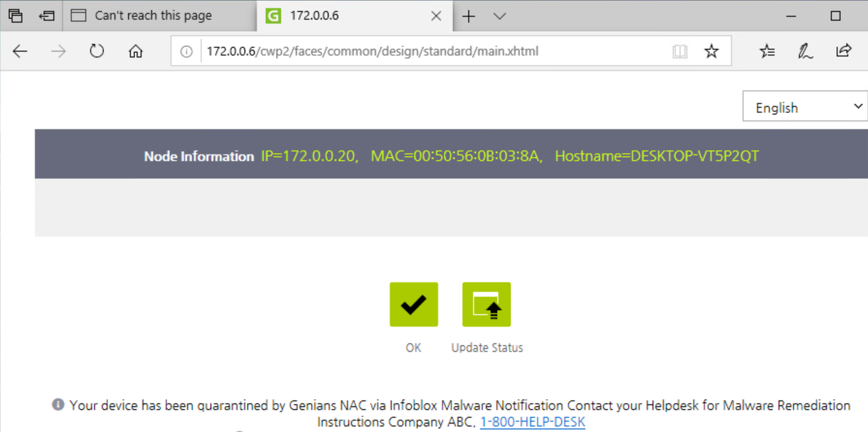Click the green OK checkmark icon
The width and height of the screenshot is (868, 432).
click(x=414, y=304)
